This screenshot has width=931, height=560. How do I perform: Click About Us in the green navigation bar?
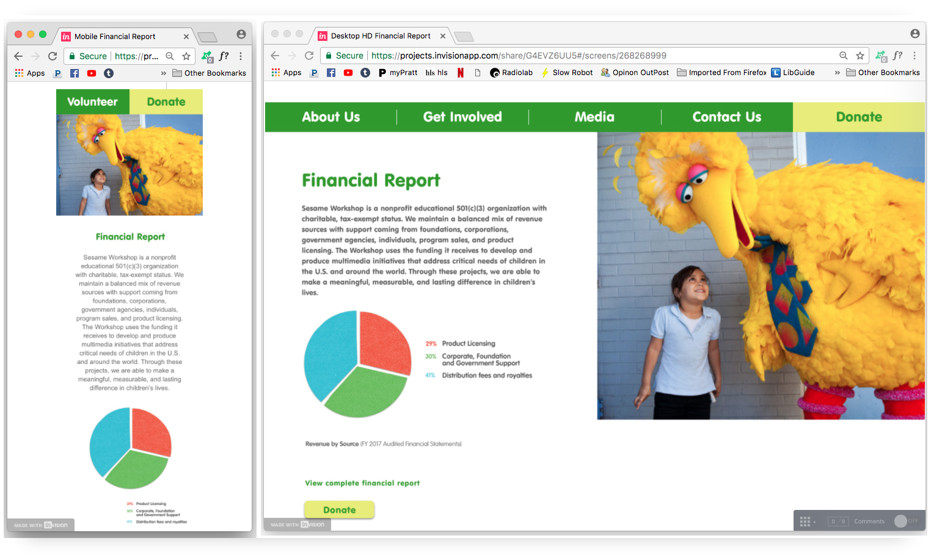[331, 117]
